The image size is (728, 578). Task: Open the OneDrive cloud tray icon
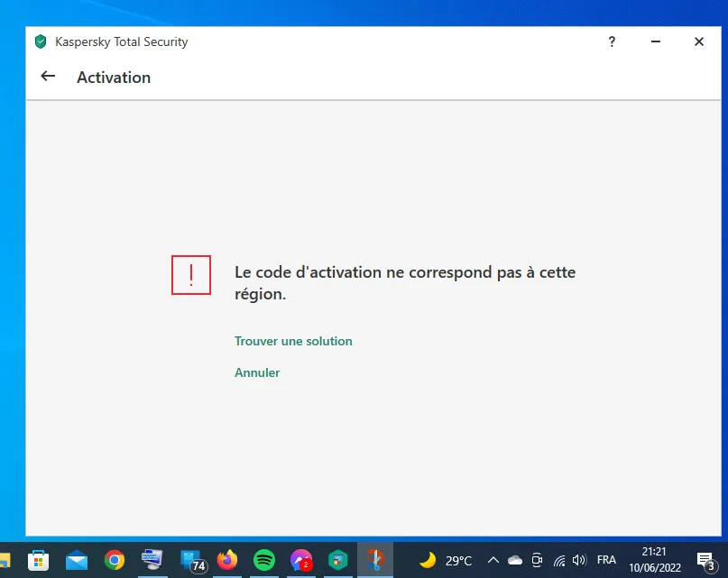(x=515, y=560)
